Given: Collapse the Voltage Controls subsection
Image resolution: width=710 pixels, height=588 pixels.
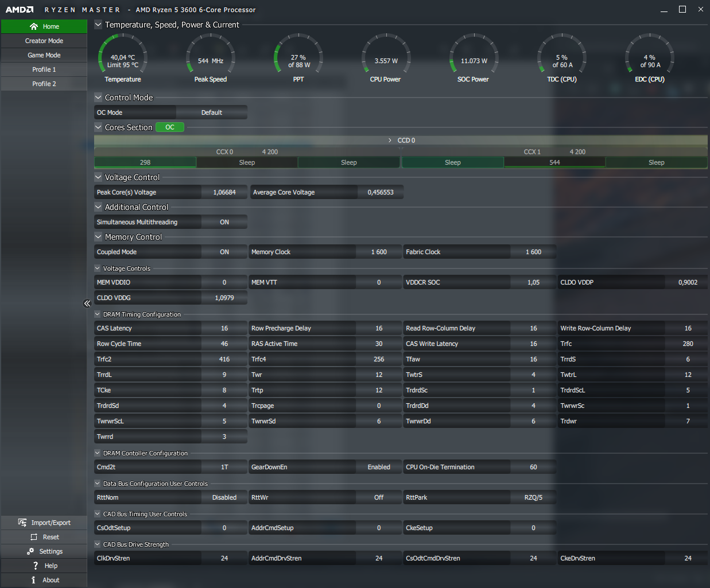Looking at the screenshot, I should (x=98, y=268).
